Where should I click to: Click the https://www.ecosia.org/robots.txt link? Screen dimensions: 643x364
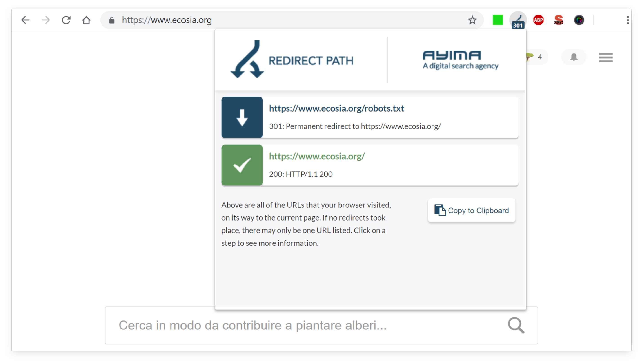pyautogui.click(x=337, y=108)
